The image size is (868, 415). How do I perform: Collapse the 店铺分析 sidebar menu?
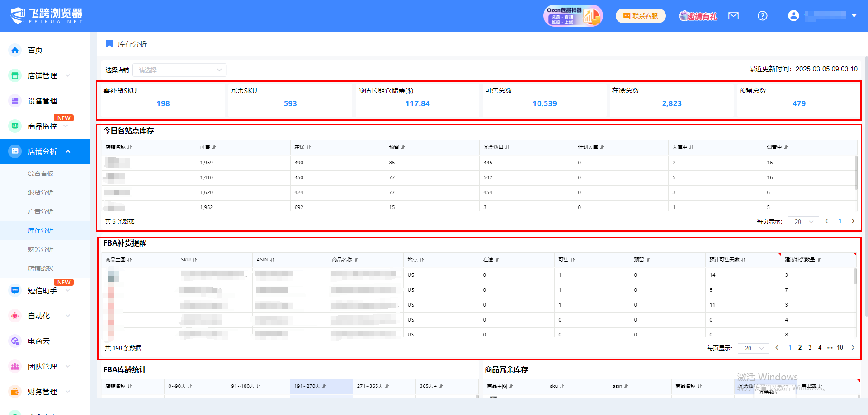click(x=68, y=152)
